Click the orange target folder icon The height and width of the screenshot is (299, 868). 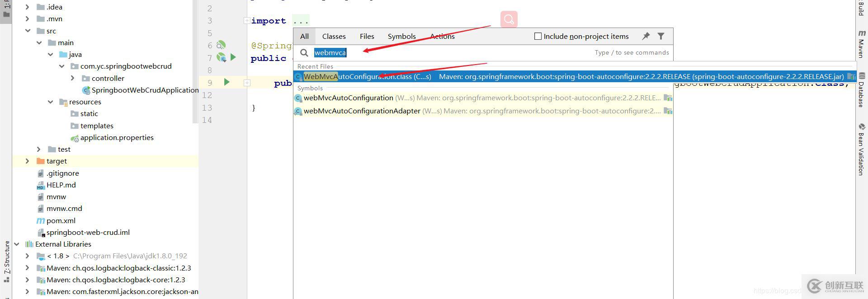coord(40,161)
